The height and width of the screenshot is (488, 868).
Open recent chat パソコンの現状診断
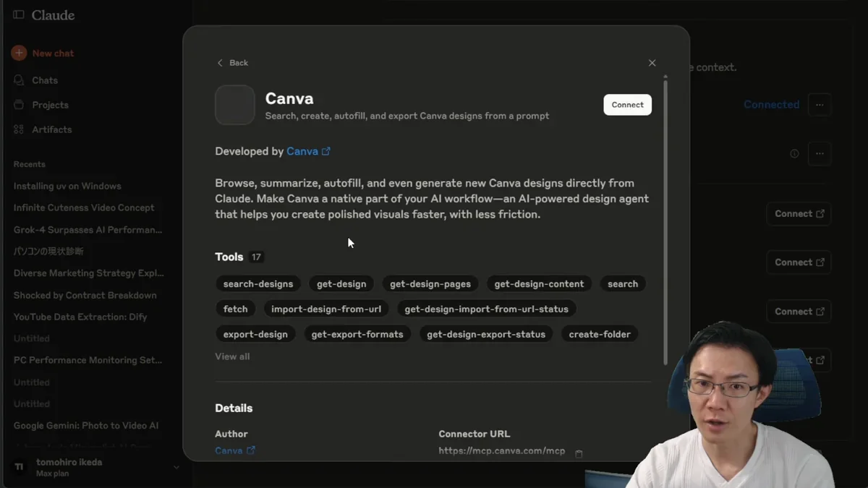tap(48, 252)
